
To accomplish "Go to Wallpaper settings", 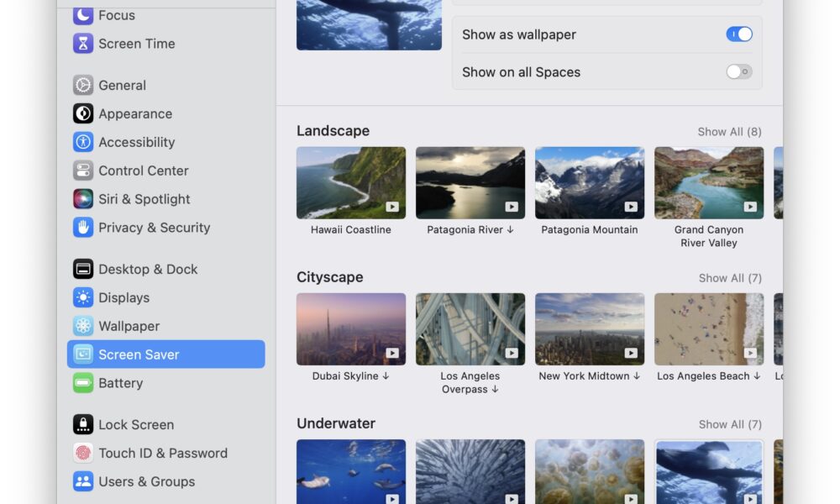I will [x=166, y=326].
